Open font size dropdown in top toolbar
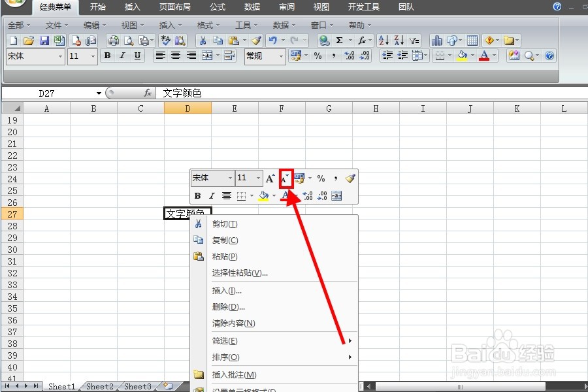This screenshot has width=588, height=392. tap(93, 56)
